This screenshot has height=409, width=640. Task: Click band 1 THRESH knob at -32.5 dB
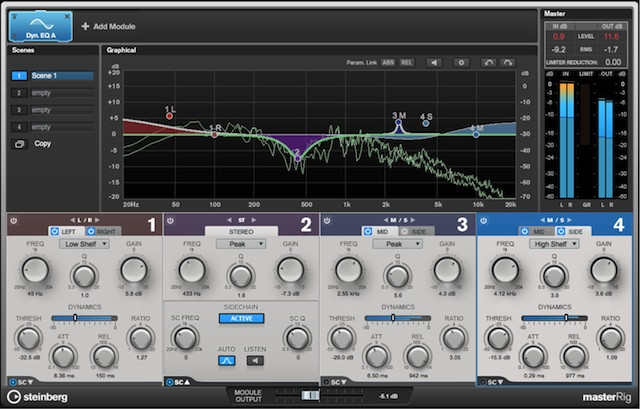pyautogui.click(x=29, y=338)
